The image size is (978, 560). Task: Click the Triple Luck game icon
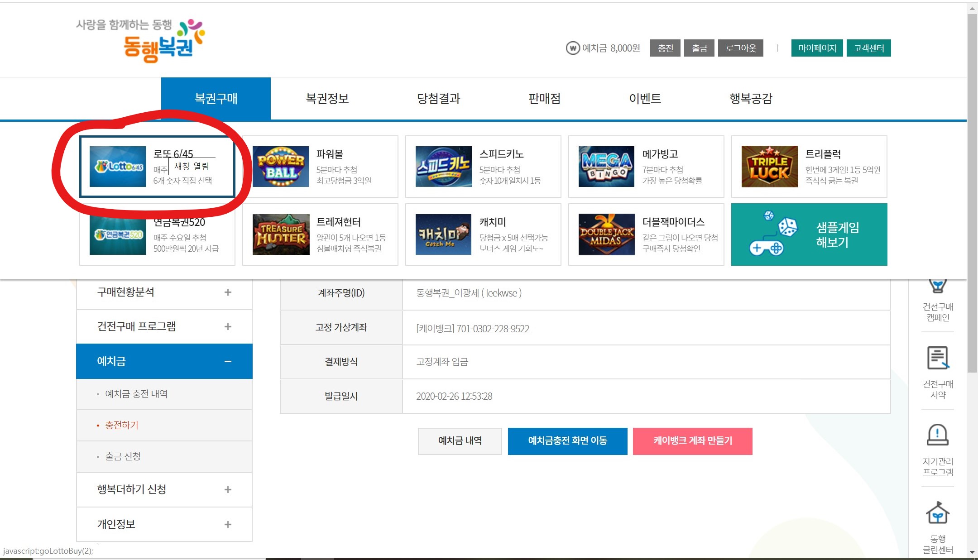pyautogui.click(x=769, y=166)
